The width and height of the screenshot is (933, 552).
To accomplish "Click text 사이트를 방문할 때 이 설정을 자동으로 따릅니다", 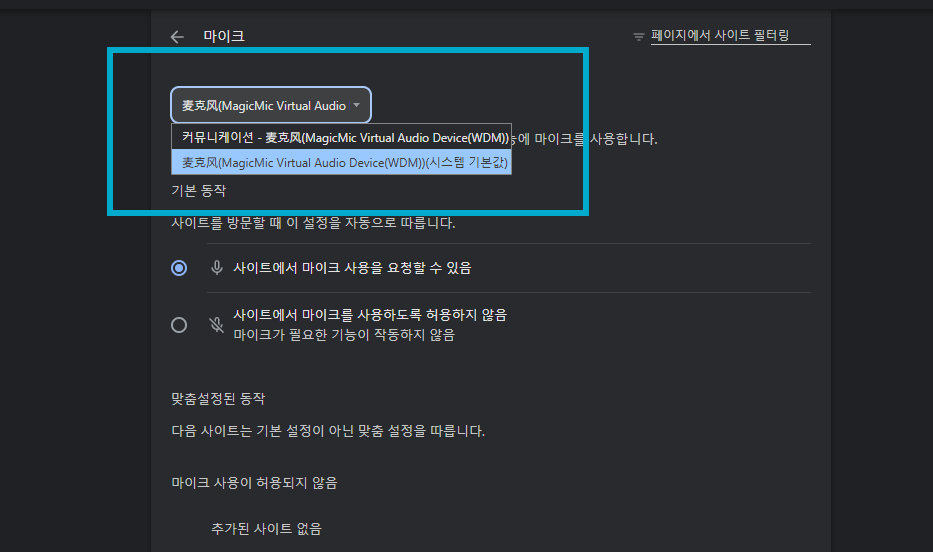I will [314, 223].
